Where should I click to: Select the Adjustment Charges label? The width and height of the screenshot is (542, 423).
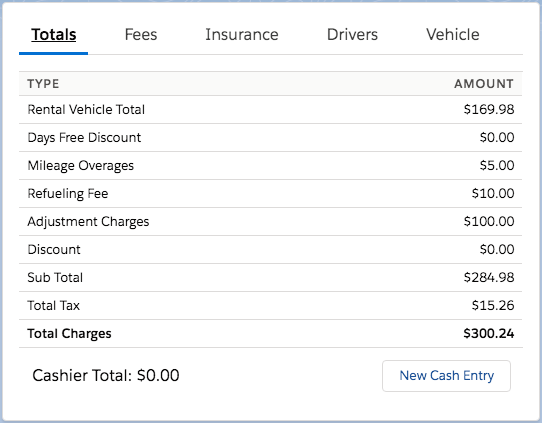point(88,222)
